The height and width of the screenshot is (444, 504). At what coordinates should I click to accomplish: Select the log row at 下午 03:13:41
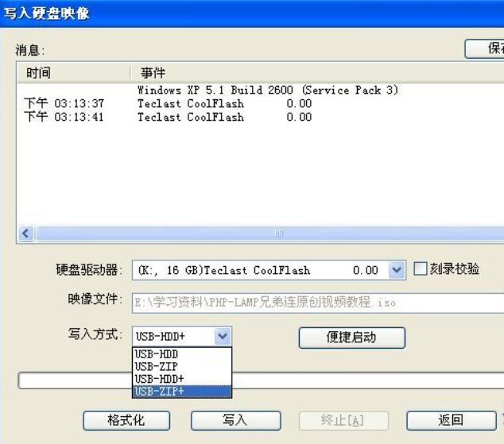261,117
